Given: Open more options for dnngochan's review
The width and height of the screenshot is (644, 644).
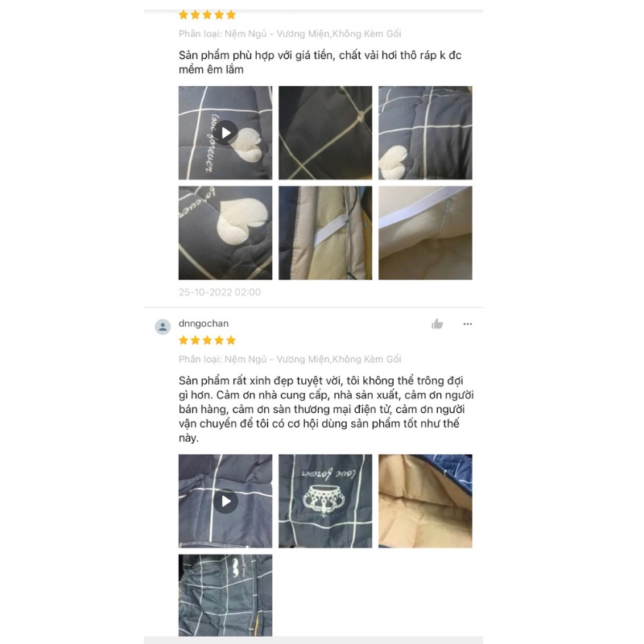Looking at the screenshot, I should [468, 324].
